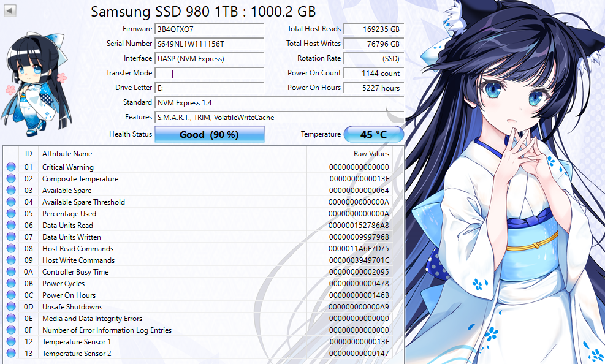
Task: Click the Total Host Writes value 76796 GB
Action: point(373,44)
